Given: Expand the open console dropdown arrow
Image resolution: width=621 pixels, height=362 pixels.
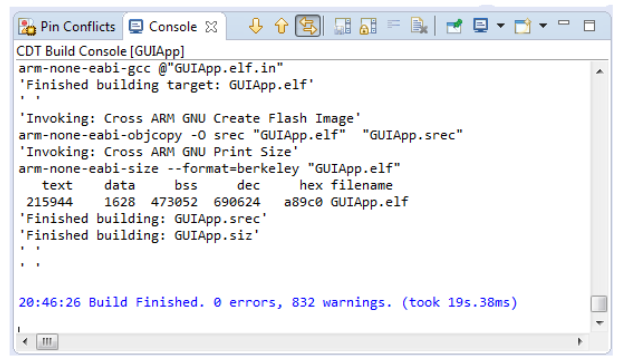Looking at the screenshot, I should pos(543,26).
